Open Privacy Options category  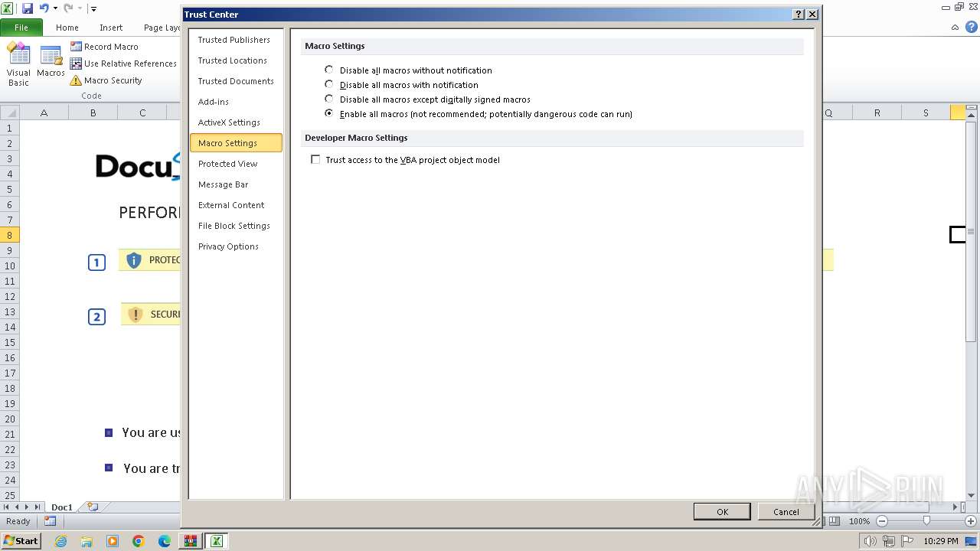pyautogui.click(x=236, y=246)
